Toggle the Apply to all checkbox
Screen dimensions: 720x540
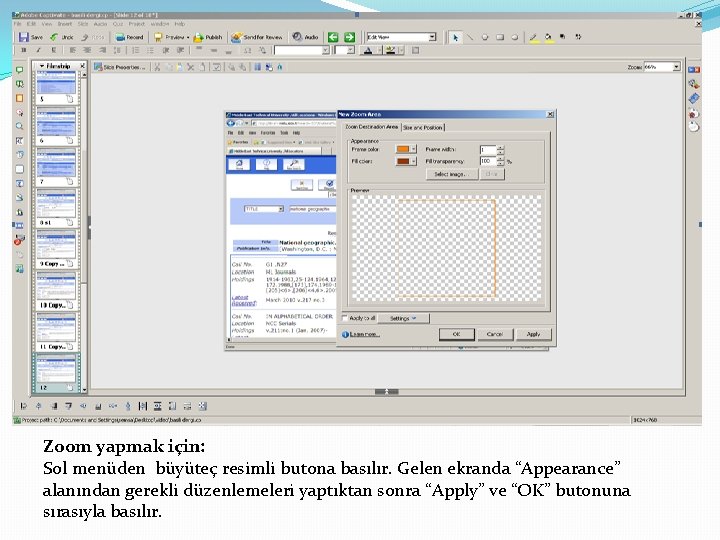344,318
